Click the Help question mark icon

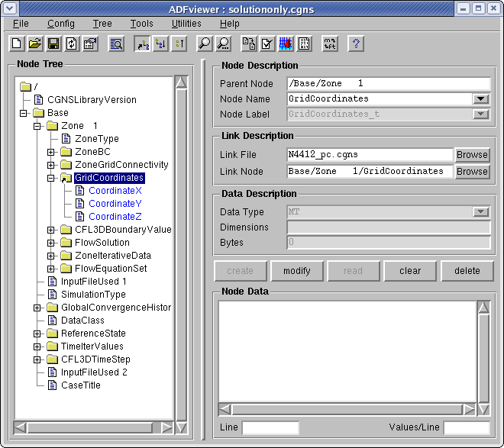pyautogui.click(x=356, y=44)
